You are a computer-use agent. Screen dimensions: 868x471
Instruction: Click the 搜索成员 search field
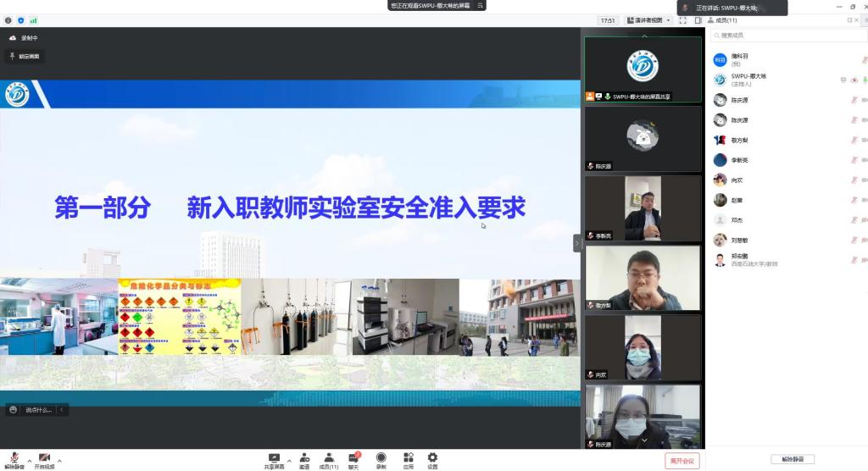788,36
